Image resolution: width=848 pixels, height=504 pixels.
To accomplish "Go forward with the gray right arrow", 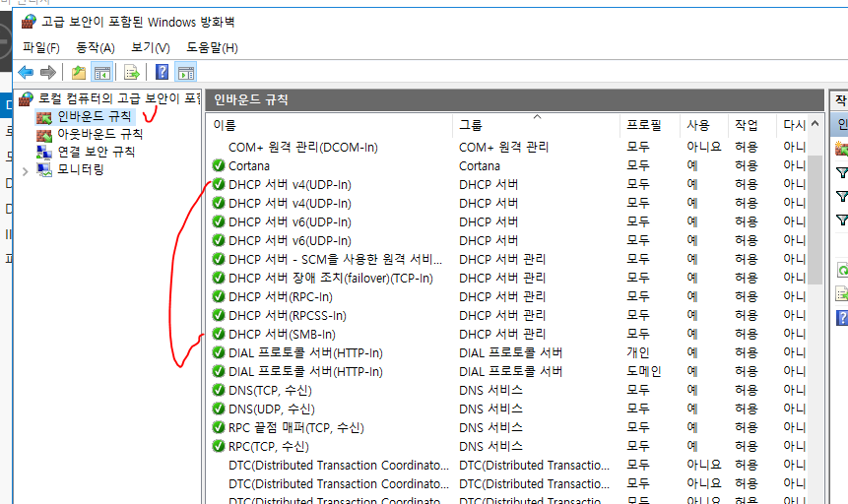I will [x=47, y=72].
